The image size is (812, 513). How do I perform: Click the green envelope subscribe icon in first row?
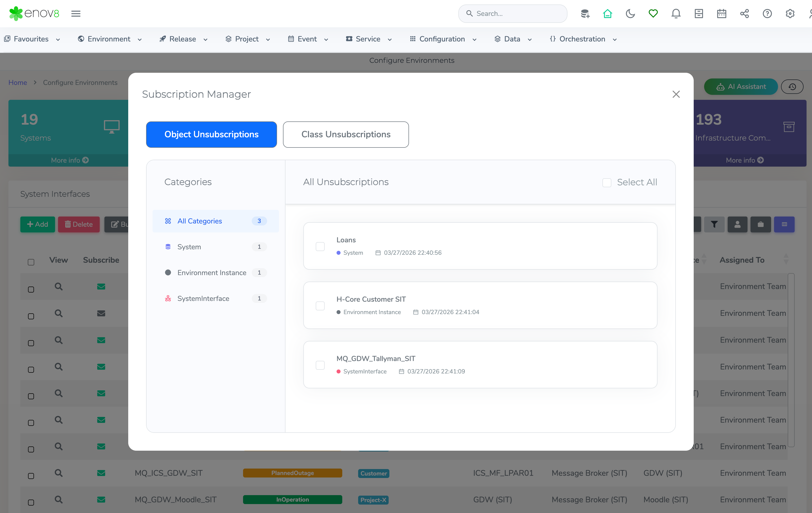pyautogui.click(x=101, y=287)
